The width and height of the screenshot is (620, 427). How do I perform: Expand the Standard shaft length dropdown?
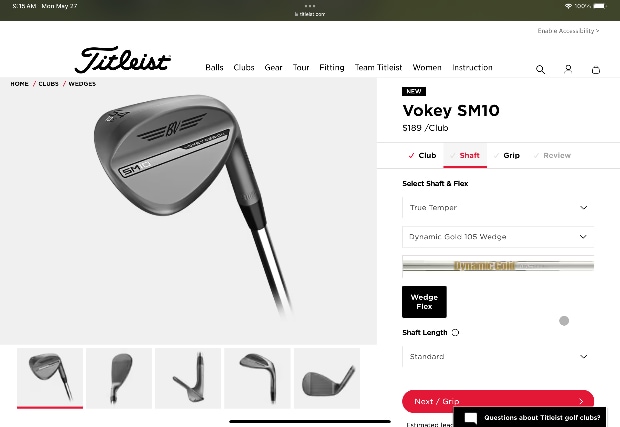coord(498,357)
